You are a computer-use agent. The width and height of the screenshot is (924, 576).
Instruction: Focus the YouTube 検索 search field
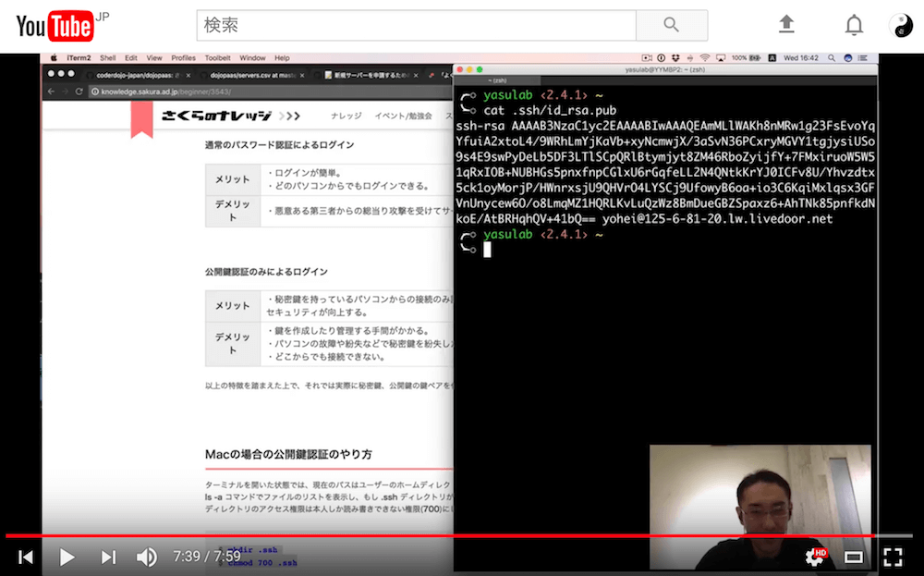tap(416, 25)
